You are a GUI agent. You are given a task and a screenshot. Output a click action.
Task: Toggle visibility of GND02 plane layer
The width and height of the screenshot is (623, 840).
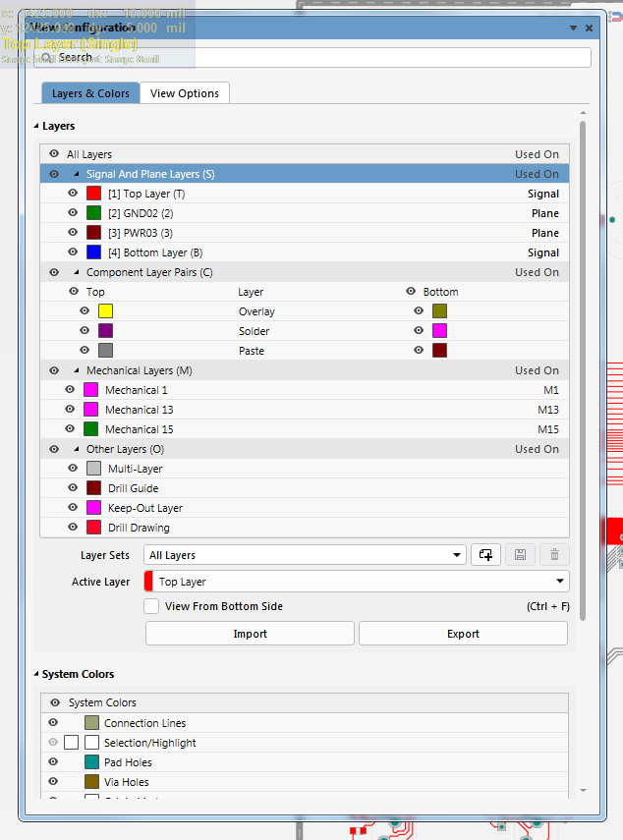73,212
